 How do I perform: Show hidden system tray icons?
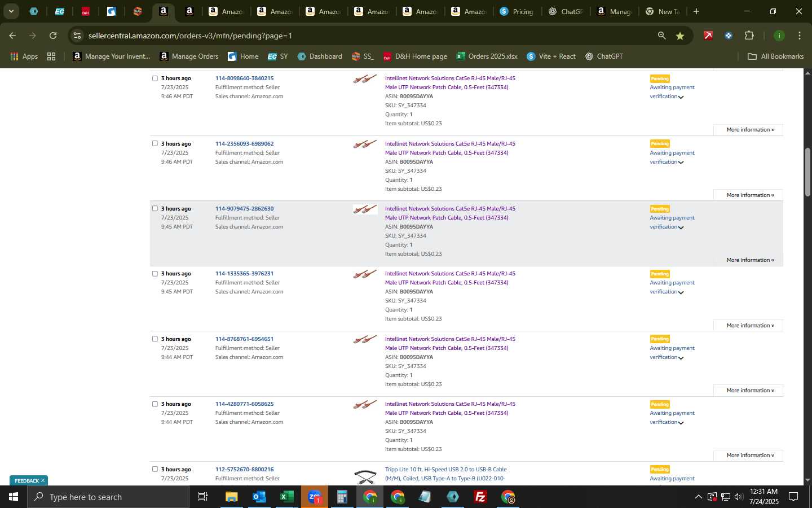[698, 497]
